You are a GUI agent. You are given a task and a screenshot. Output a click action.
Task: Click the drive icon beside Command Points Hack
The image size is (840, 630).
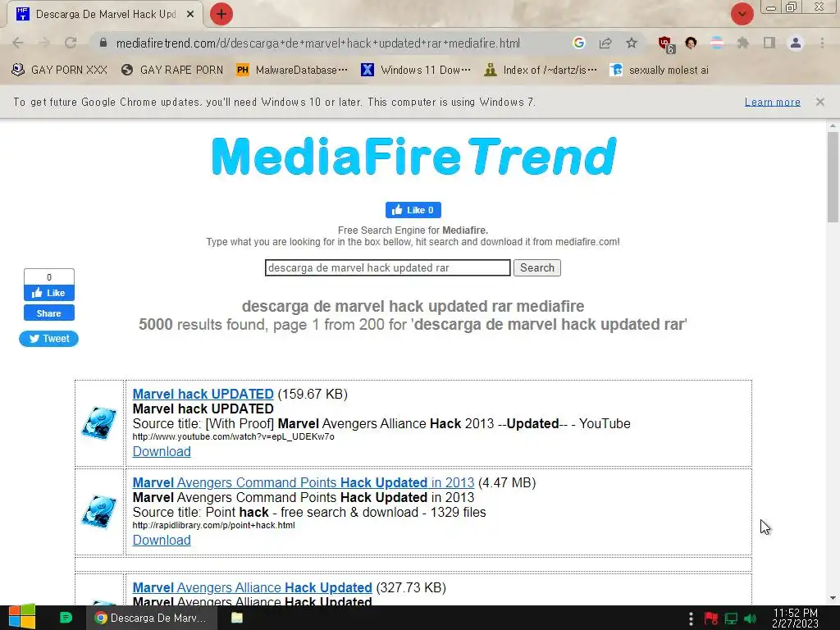tap(99, 512)
